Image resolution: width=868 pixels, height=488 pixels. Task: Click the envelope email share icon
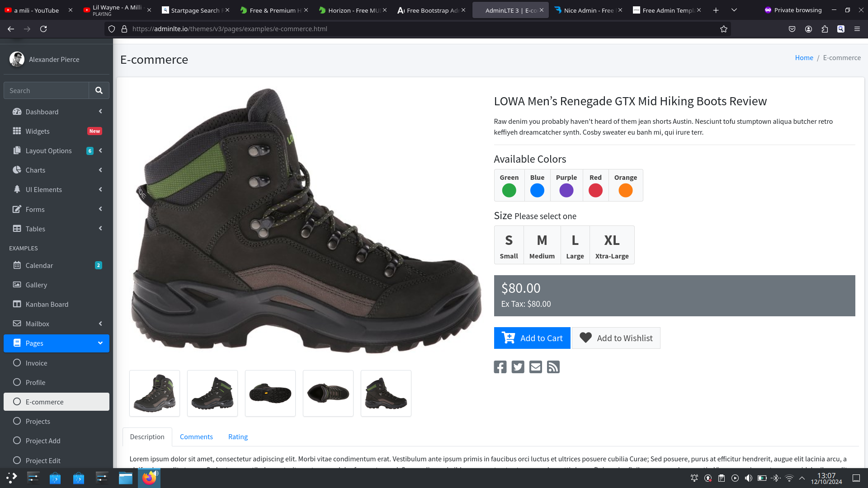pos(535,367)
